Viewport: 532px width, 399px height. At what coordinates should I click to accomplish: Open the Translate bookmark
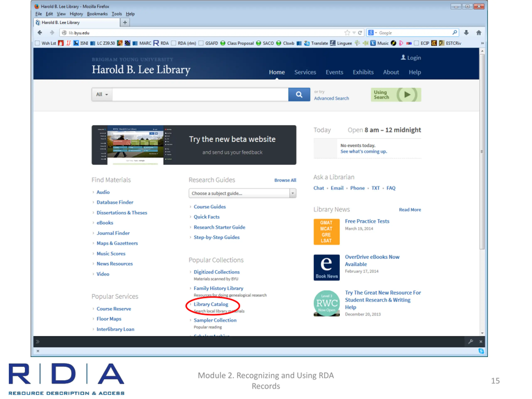316,43
